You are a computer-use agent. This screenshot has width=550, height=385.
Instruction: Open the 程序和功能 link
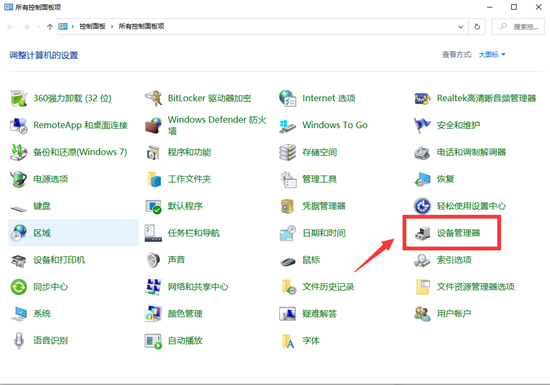tap(189, 152)
